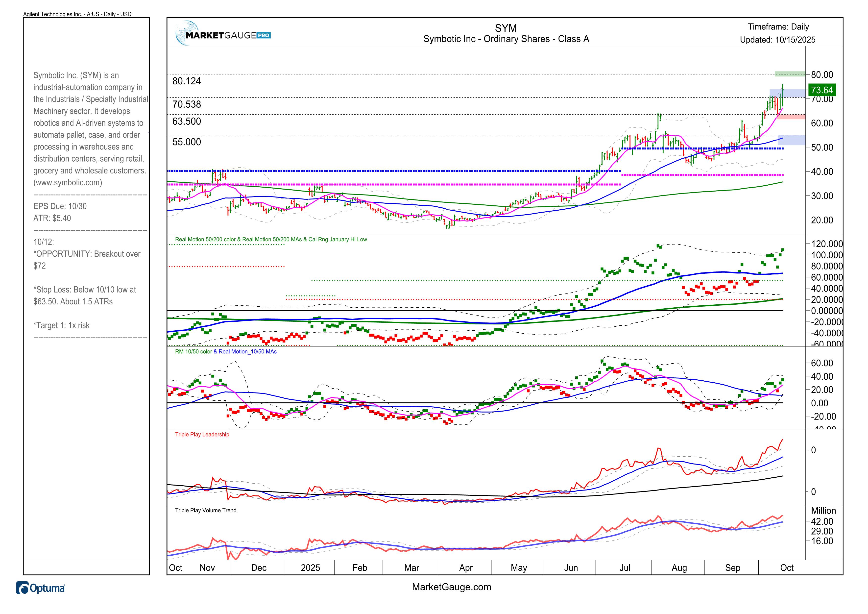The width and height of the screenshot is (868, 614).
Task: Click the 55.000 price level label
Action: click(x=187, y=142)
